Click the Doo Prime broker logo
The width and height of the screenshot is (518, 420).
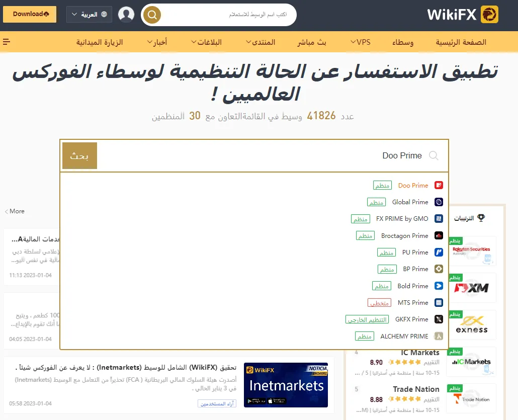[439, 185]
